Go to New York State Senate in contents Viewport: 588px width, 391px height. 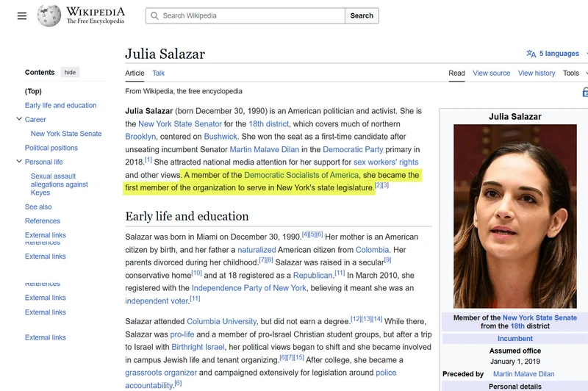[66, 134]
